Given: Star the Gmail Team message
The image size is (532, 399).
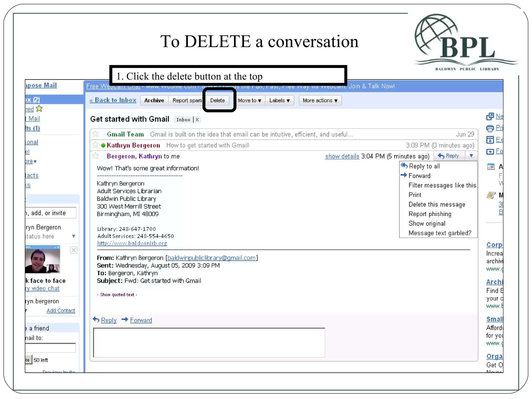Looking at the screenshot, I should coord(96,134).
